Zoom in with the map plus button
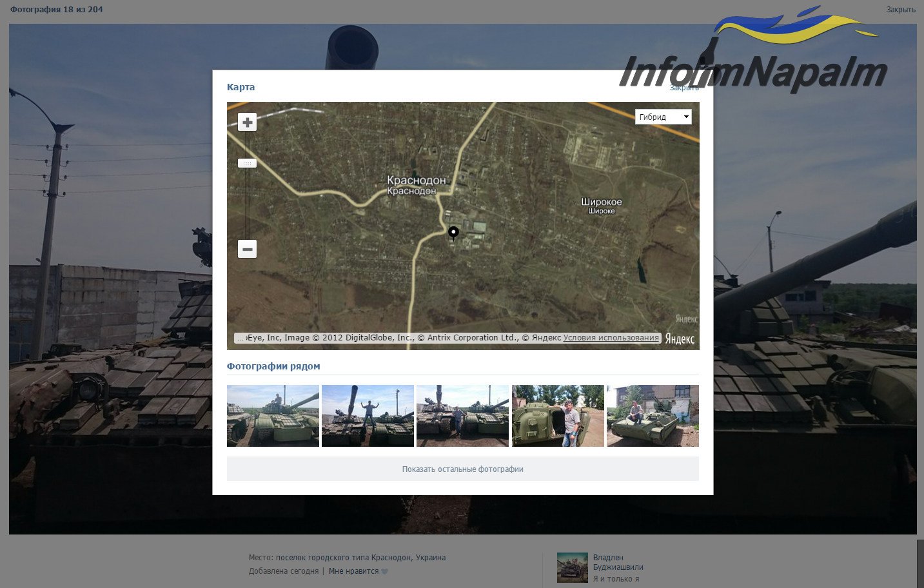 pyautogui.click(x=247, y=122)
